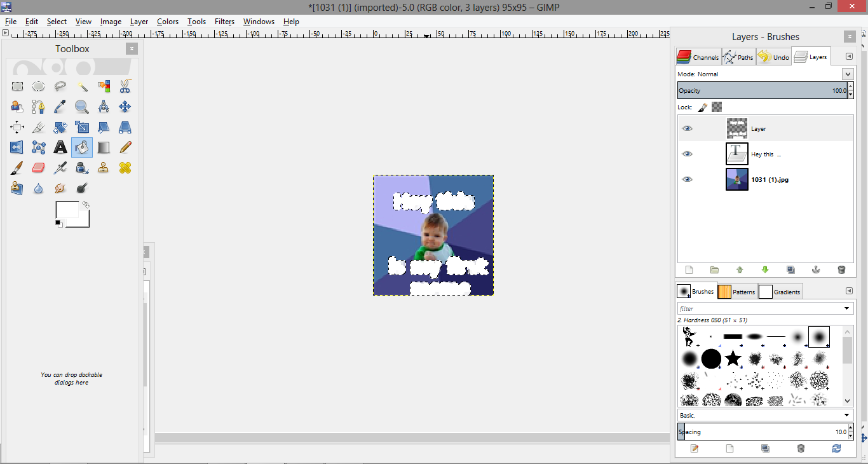Choose the Blur/Sharpen droplet tool
868x464 pixels.
[x=39, y=188]
